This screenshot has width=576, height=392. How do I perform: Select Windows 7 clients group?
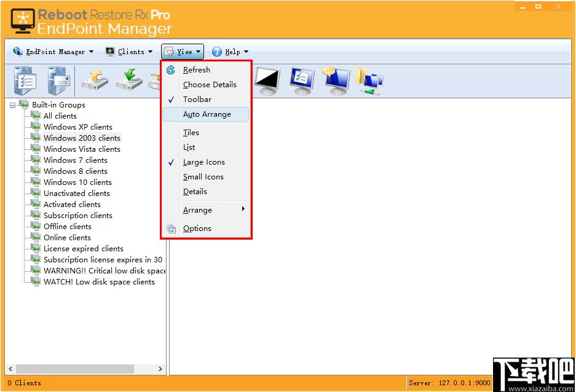click(76, 160)
